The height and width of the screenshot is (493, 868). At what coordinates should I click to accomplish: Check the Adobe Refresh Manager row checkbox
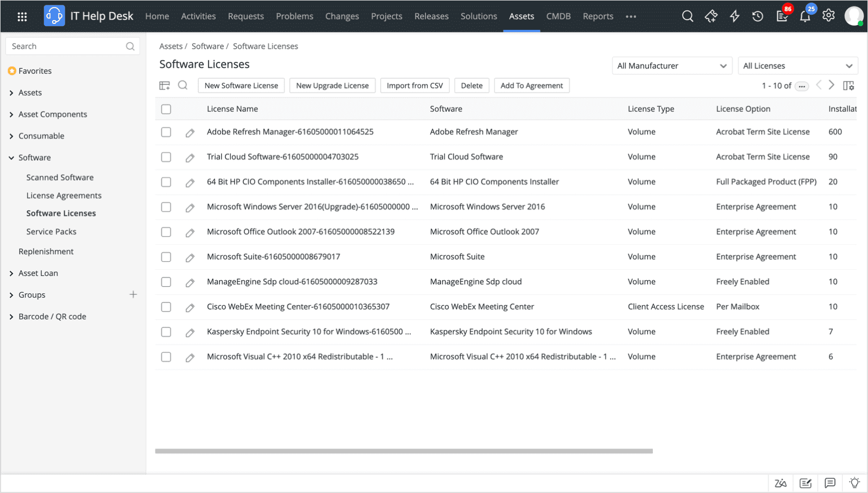pyautogui.click(x=166, y=132)
